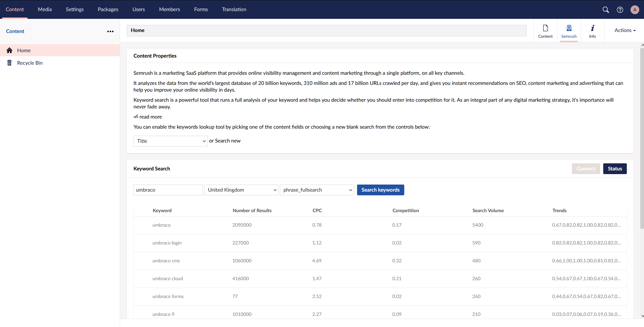Open the global search magnifier icon
Screen dimensions: 644x327
[606, 10]
